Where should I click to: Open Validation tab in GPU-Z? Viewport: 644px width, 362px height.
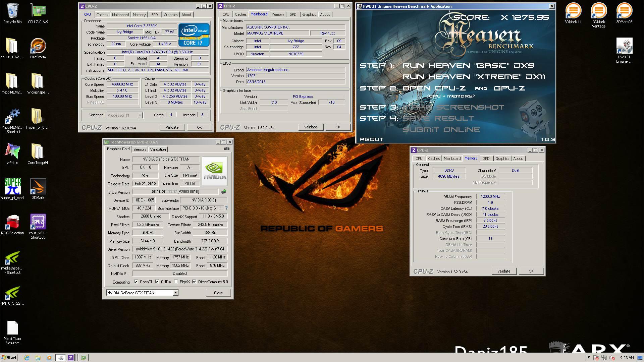pos(158,149)
